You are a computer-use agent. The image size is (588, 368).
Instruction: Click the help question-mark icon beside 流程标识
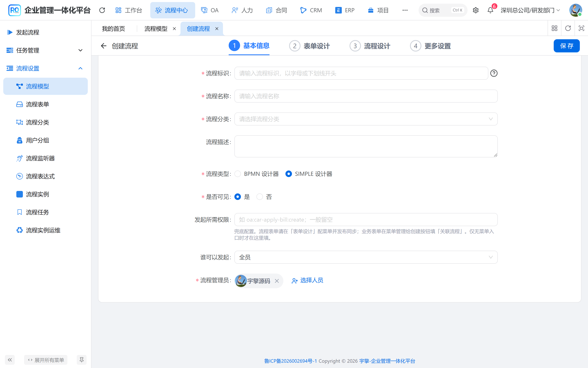pyautogui.click(x=494, y=73)
